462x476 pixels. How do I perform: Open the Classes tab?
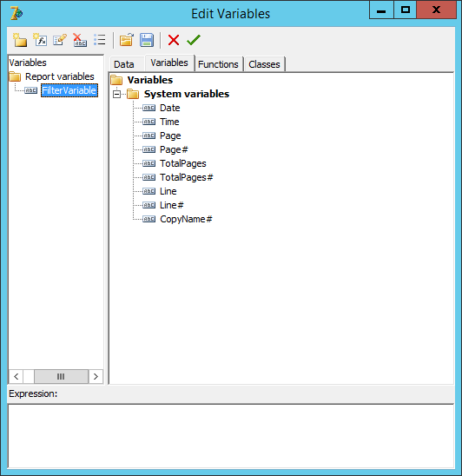tap(264, 64)
